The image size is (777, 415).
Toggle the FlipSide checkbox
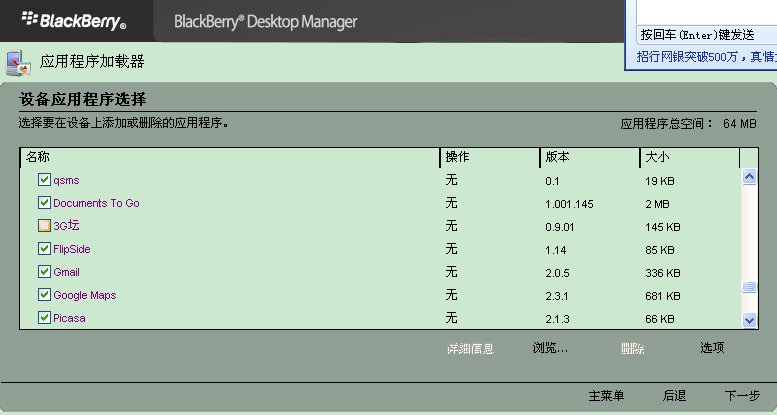44,248
